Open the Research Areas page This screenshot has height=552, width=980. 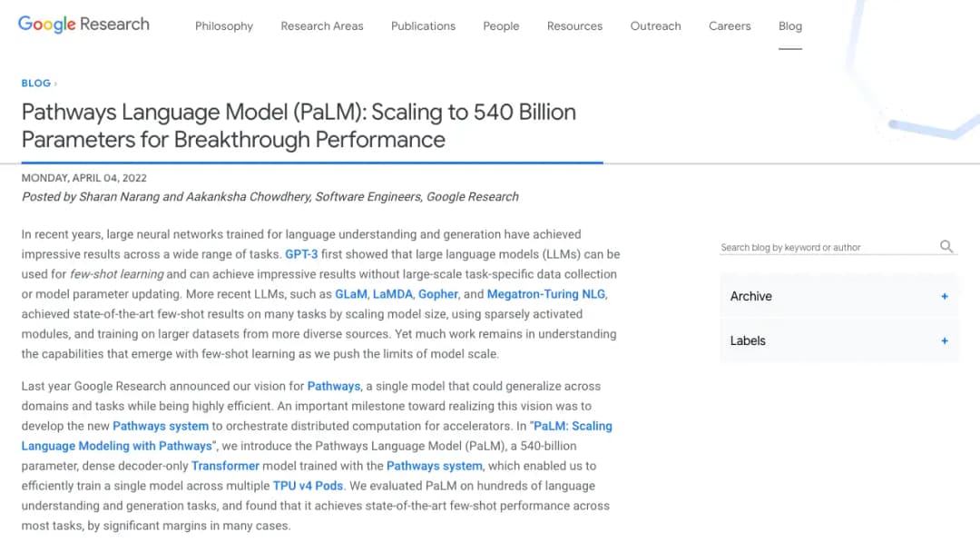pos(322,25)
